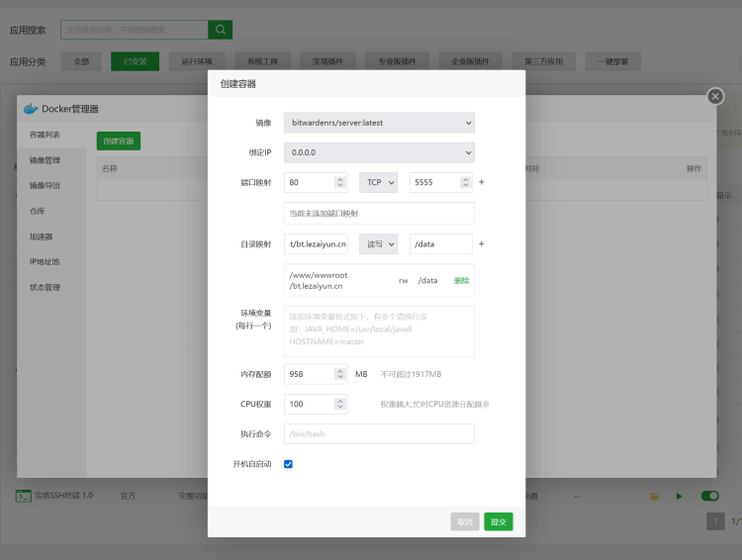Select the 企业版插件 category tab
The height and width of the screenshot is (560, 742).
pyautogui.click(x=470, y=61)
